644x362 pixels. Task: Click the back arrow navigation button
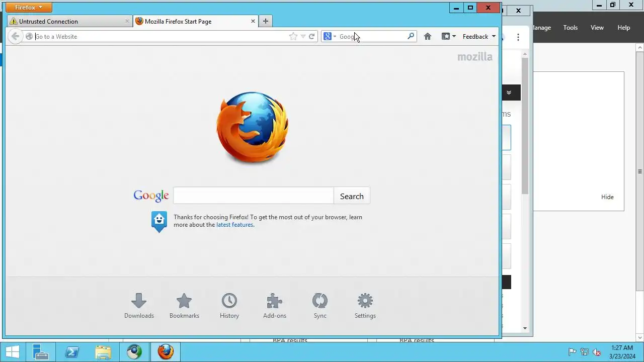coord(15,36)
